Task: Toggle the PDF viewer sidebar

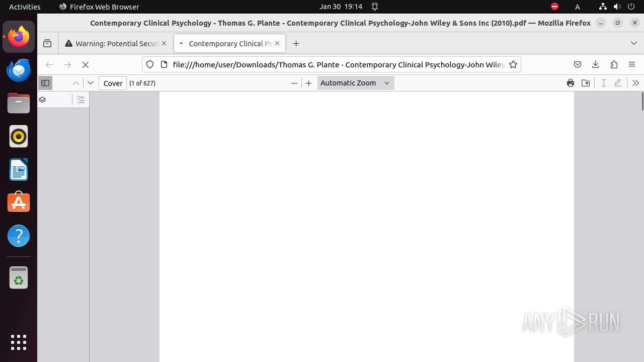Action: (x=45, y=83)
